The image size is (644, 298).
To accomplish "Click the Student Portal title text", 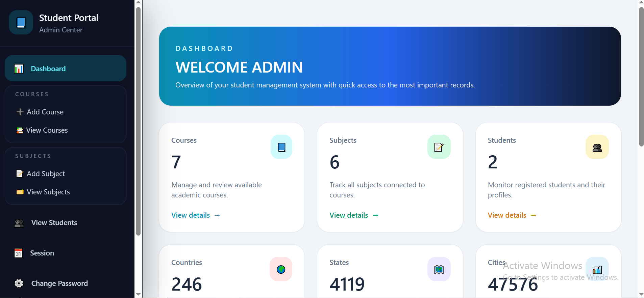I will (69, 18).
